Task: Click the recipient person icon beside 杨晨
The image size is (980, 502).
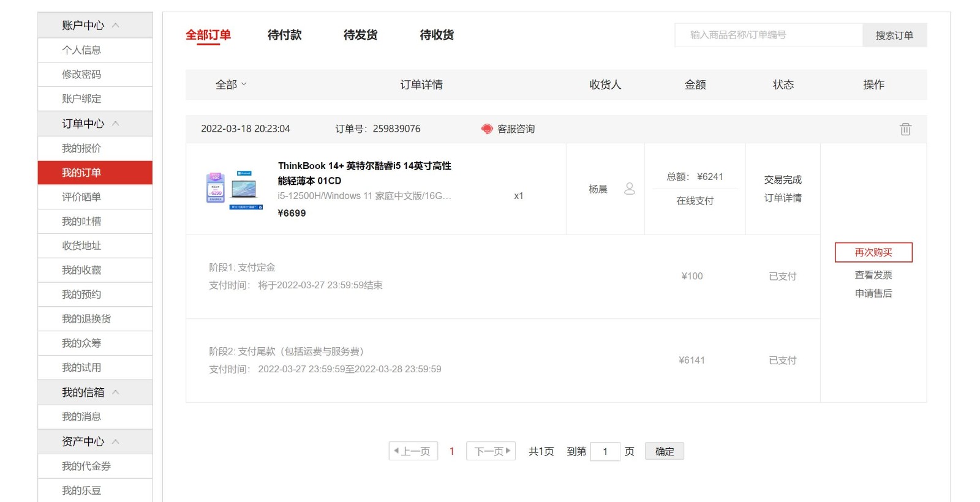Action: [x=630, y=189]
